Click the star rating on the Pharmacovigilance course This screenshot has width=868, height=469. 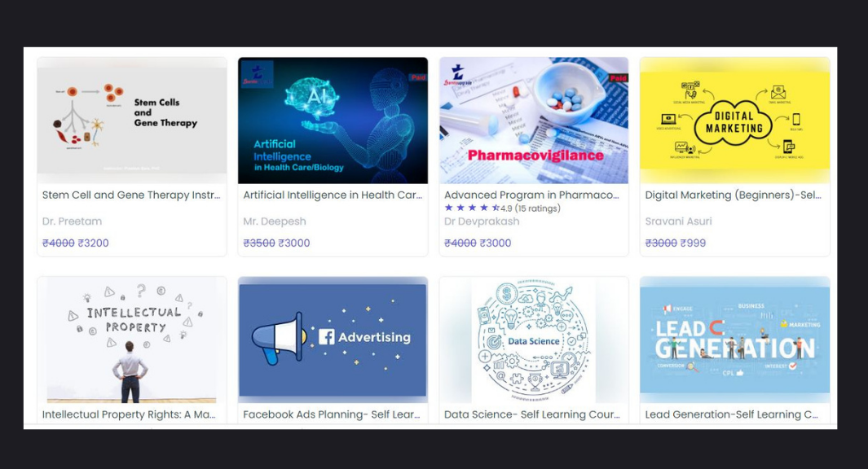click(472, 208)
